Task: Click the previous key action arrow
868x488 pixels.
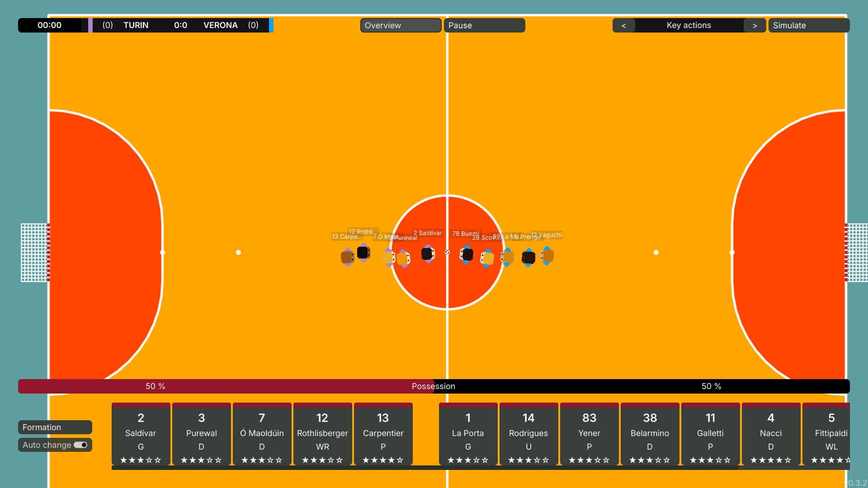Action: [x=623, y=25]
